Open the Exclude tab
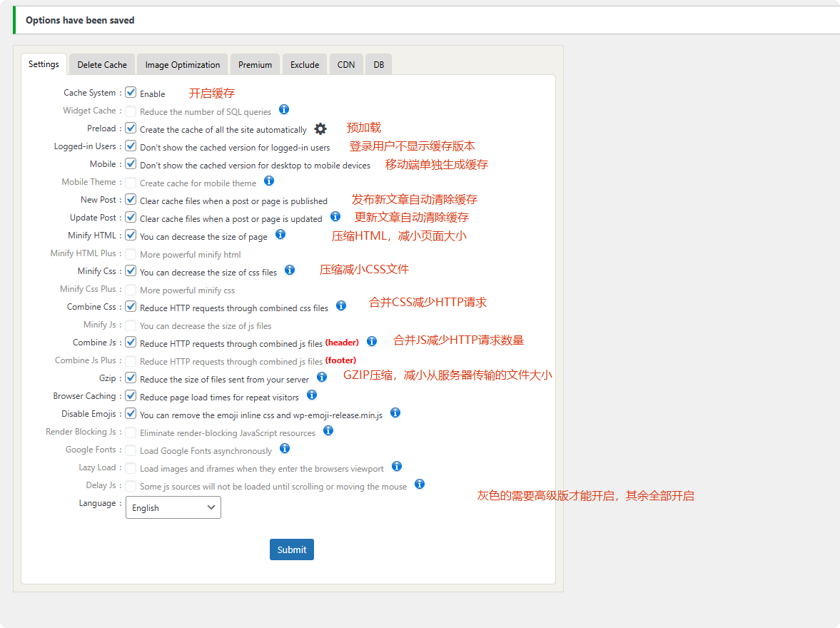The width and height of the screenshot is (840, 628). [305, 65]
